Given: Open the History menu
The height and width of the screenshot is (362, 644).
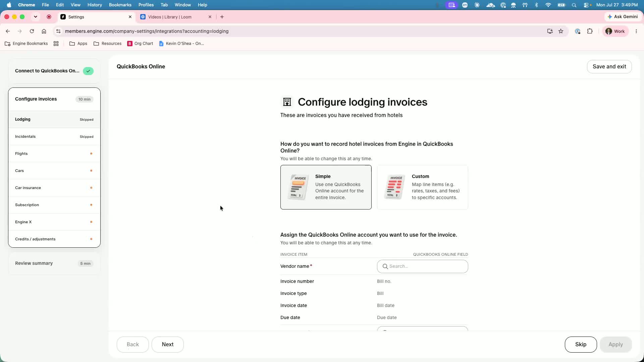Looking at the screenshot, I should (95, 5).
